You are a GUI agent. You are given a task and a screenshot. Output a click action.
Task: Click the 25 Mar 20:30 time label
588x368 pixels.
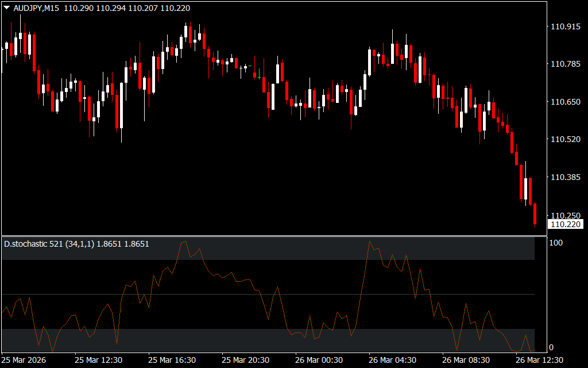click(x=245, y=360)
